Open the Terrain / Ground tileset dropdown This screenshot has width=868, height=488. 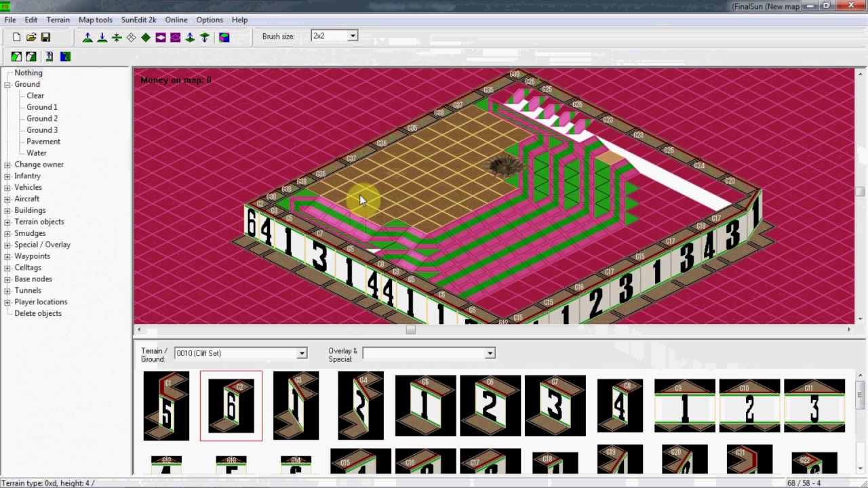pyautogui.click(x=302, y=353)
